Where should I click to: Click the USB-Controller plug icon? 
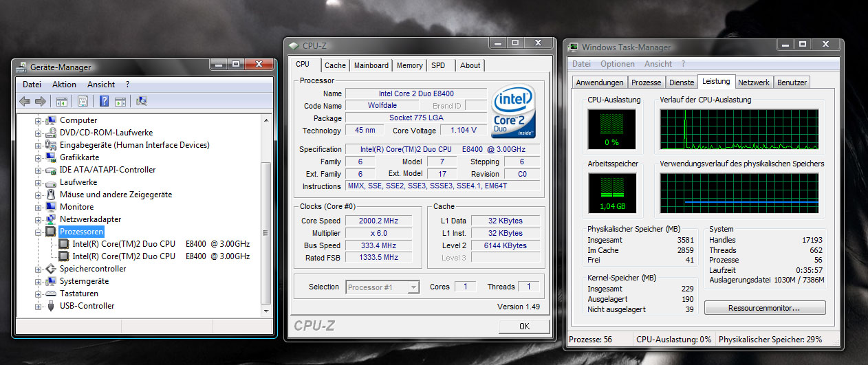point(51,306)
